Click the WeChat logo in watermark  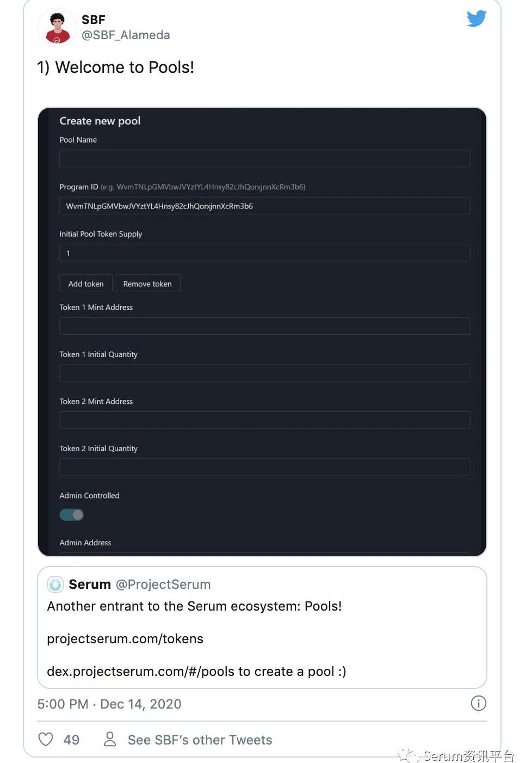point(408,755)
